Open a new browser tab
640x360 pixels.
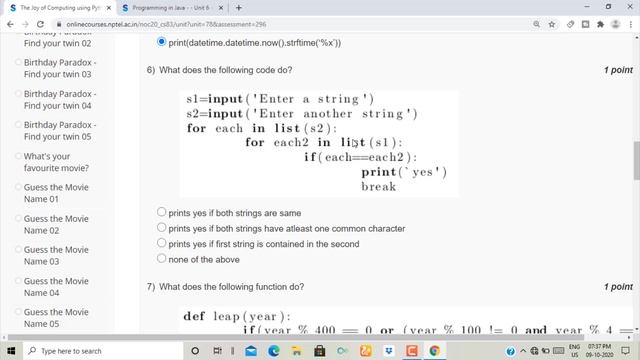(x=239, y=8)
